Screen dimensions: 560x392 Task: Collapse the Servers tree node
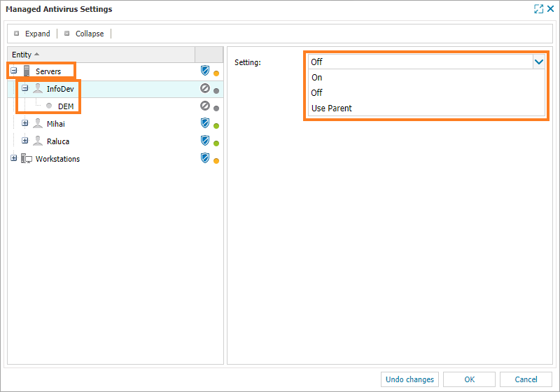(x=13, y=70)
